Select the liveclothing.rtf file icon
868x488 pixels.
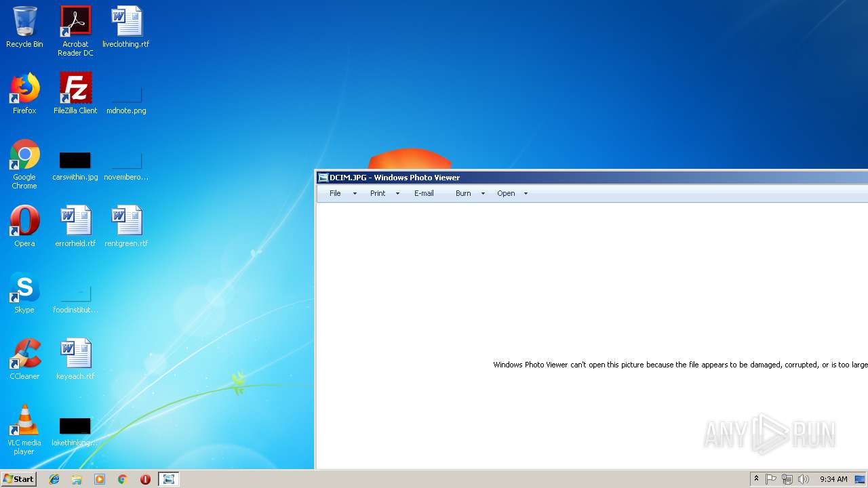[126, 27]
